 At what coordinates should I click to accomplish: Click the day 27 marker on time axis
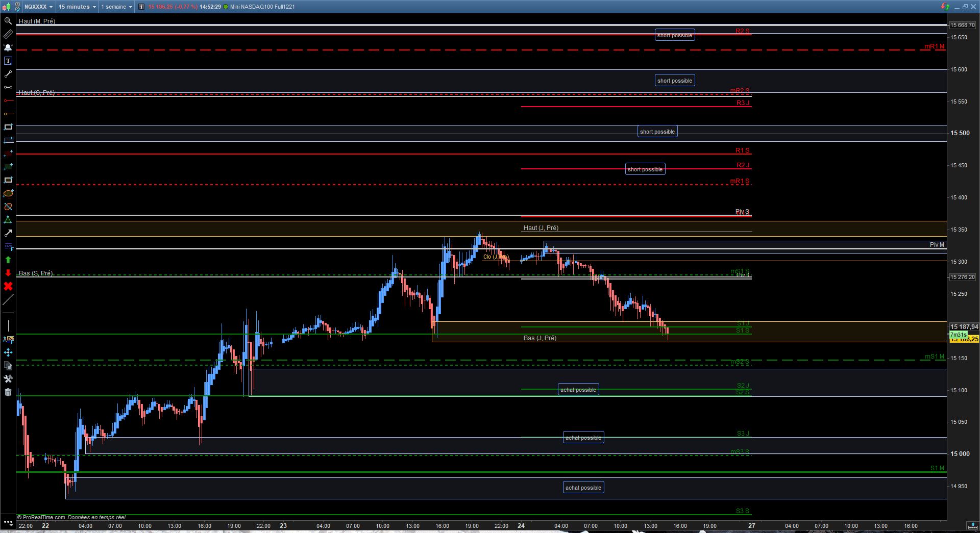pos(751,526)
